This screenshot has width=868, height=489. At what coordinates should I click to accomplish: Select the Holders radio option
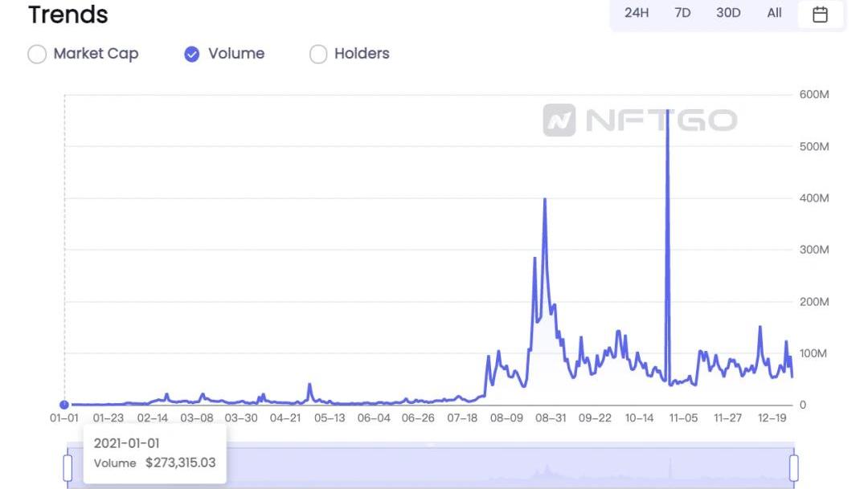[x=318, y=54]
